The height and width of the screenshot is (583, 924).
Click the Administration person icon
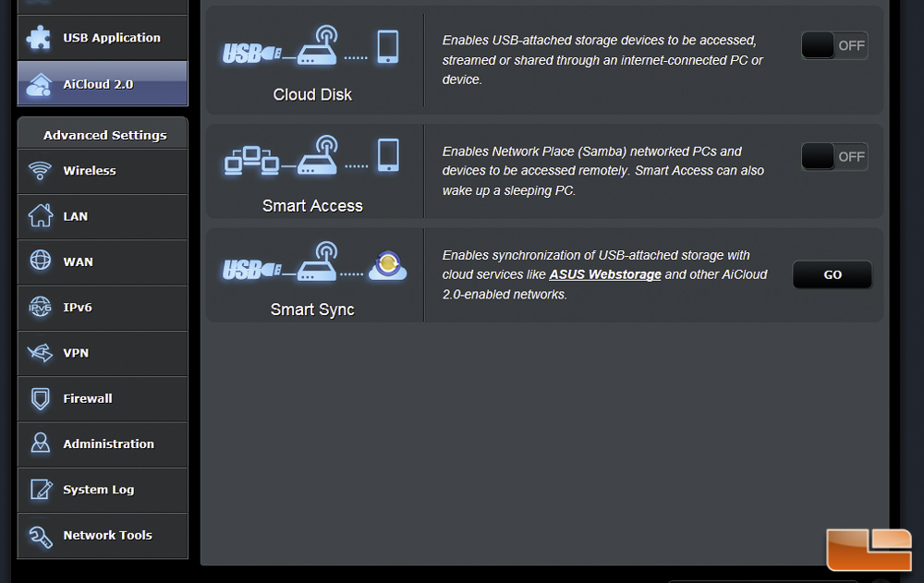coord(40,443)
